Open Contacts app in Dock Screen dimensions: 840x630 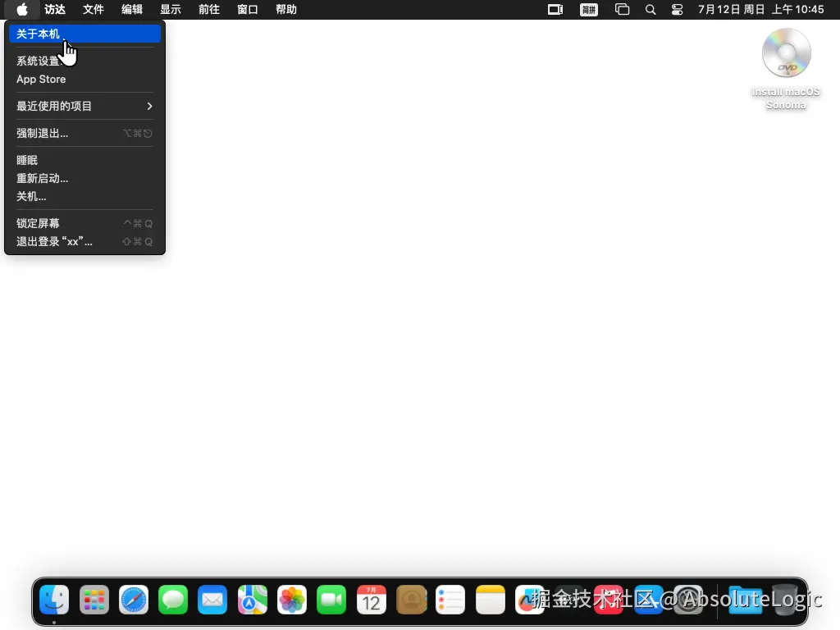411,600
